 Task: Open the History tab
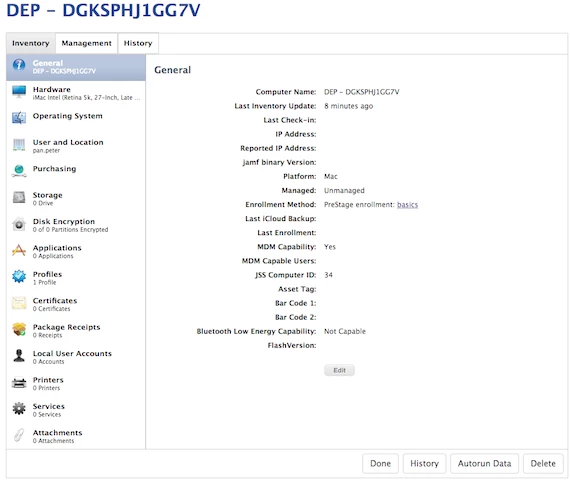138,43
